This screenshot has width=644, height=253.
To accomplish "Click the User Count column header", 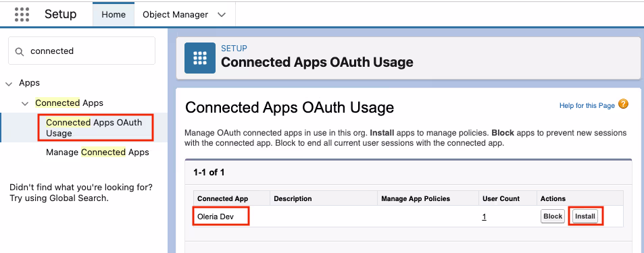I will coord(501,198).
